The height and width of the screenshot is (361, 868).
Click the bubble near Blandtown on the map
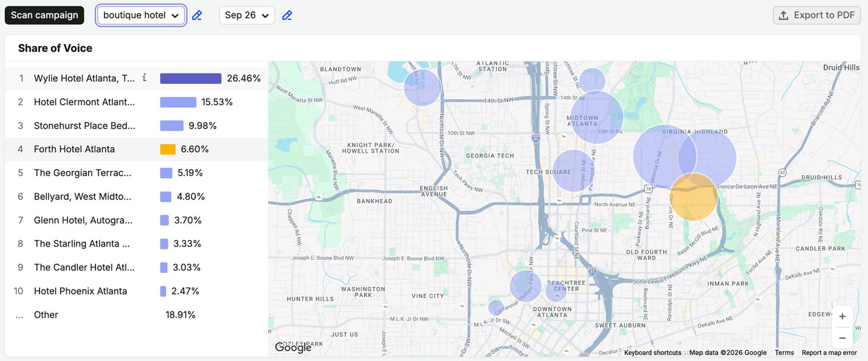[422, 88]
